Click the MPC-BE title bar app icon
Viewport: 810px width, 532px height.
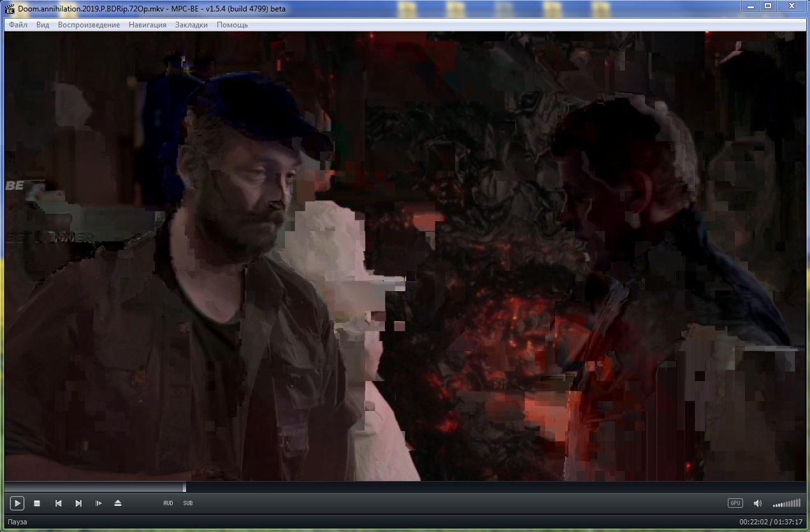click(10, 9)
